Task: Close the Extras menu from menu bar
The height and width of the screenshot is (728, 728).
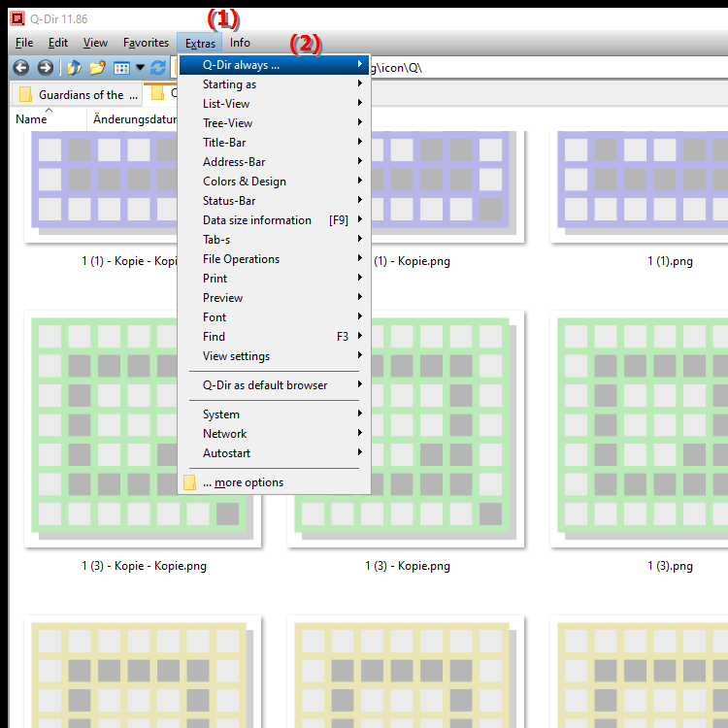Action: (x=200, y=43)
